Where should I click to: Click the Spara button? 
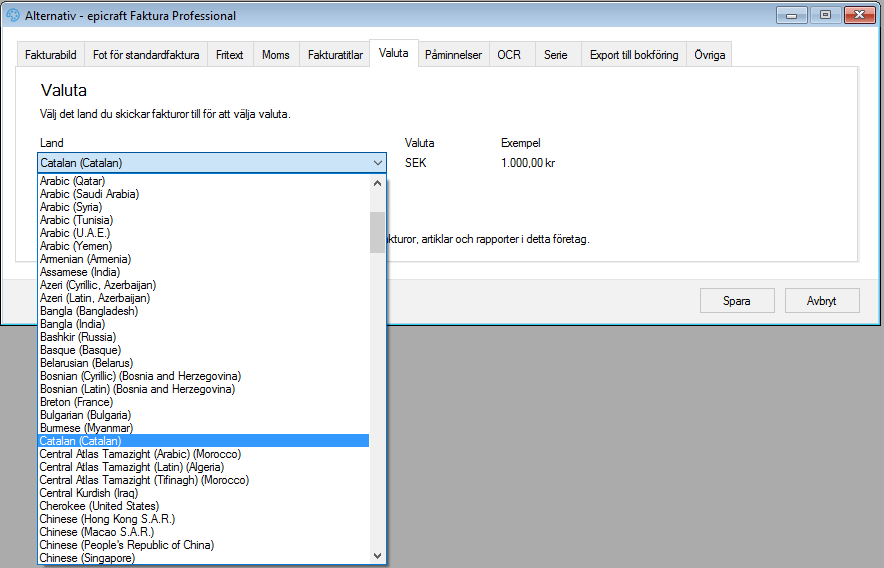737,301
